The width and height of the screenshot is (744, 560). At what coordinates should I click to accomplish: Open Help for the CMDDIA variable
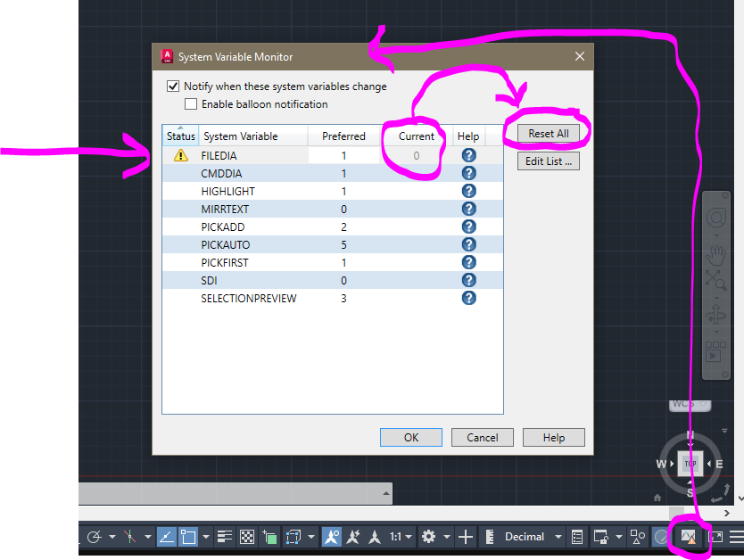click(468, 173)
